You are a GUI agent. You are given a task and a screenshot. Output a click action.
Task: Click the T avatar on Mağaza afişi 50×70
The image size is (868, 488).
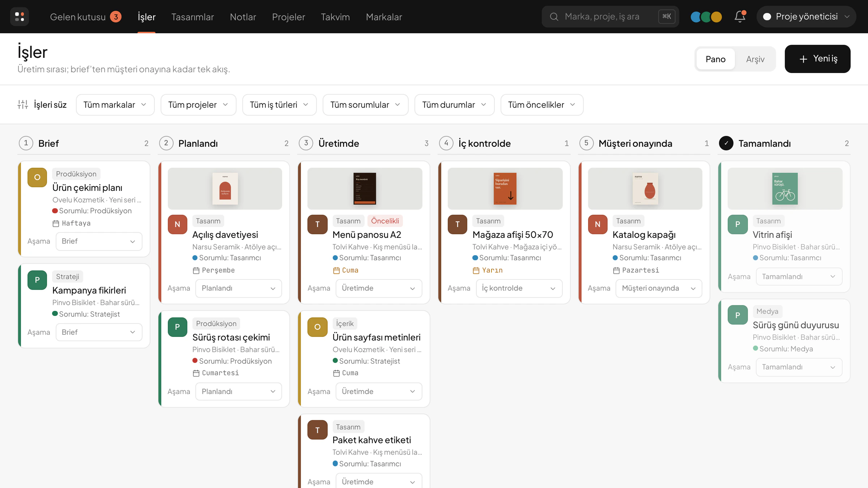(457, 224)
